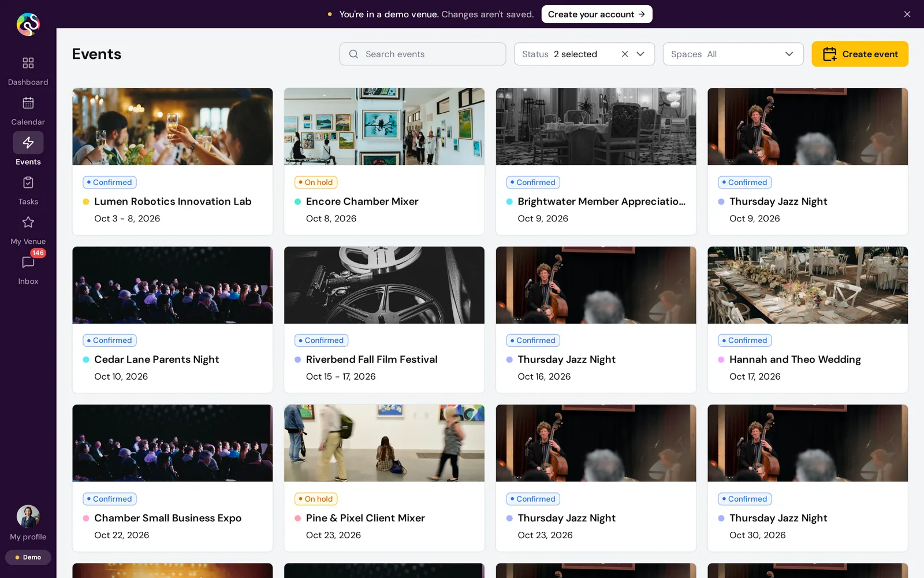Click On hold badge on Encore Chamber Mixer
924x578 pixels.
(316, 183)
